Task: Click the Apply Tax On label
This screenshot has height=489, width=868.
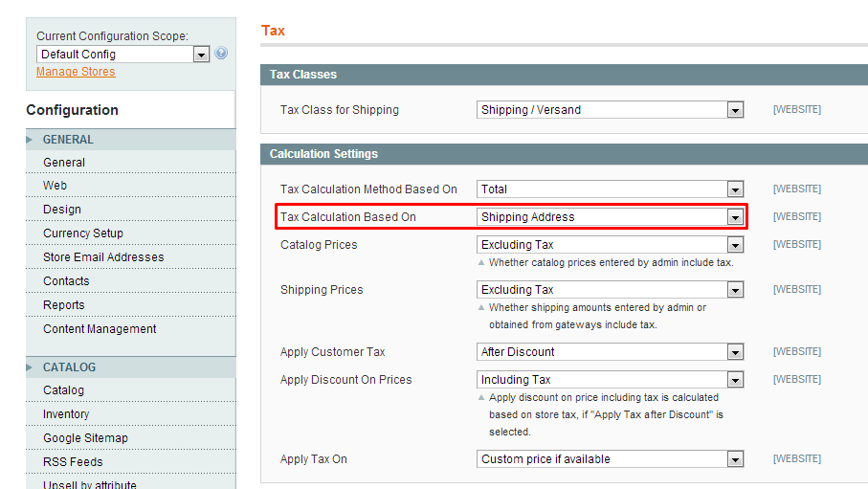Action: coord(314,459)
